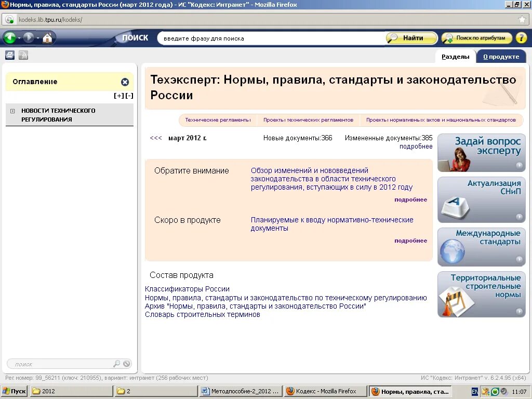
Task: Switch to Кодекс - Mozilla Firefox window
Action: (325, 391)
